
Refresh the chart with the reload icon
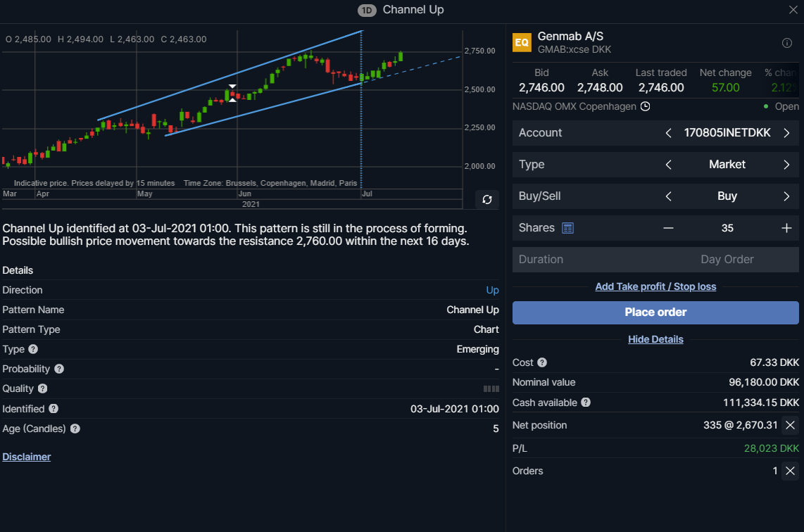(487, 199)
